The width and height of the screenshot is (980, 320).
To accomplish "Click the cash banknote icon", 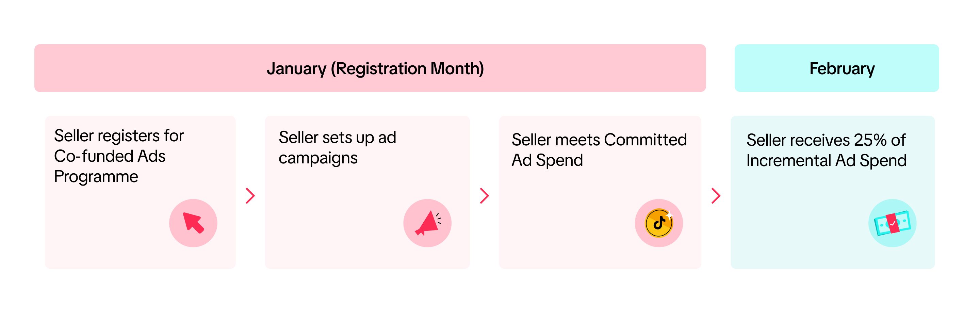I will [892, 223].
